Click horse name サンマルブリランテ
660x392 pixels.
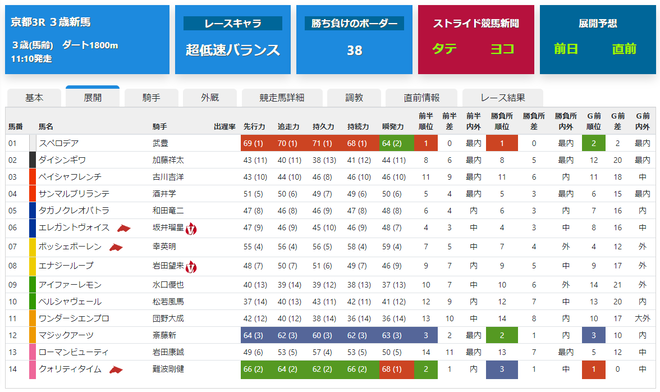[74, 194]
